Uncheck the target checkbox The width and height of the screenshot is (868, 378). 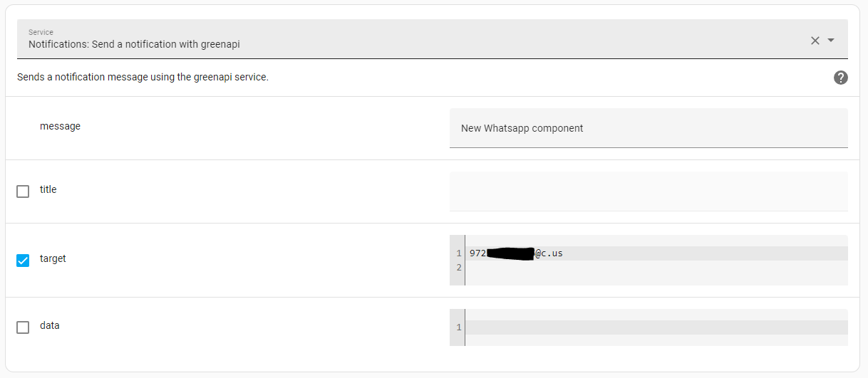(23, 261)
